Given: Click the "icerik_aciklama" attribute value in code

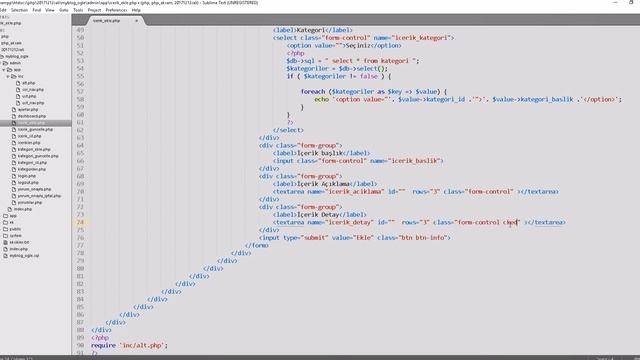Looking at the screenshot, I should tap(355, 191).
